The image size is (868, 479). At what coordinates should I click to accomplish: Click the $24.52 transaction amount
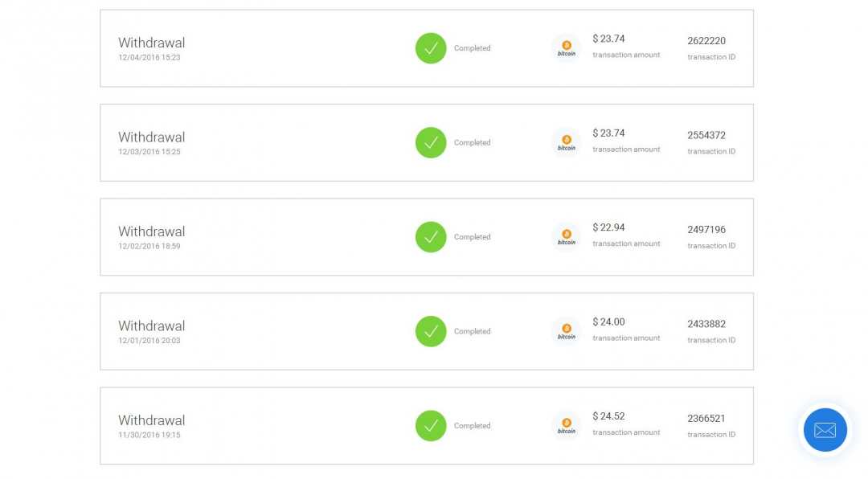[609, 416]
